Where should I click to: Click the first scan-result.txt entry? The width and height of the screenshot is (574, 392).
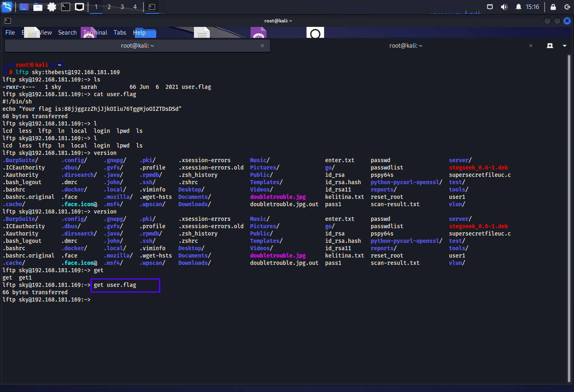tap(395, 204)
